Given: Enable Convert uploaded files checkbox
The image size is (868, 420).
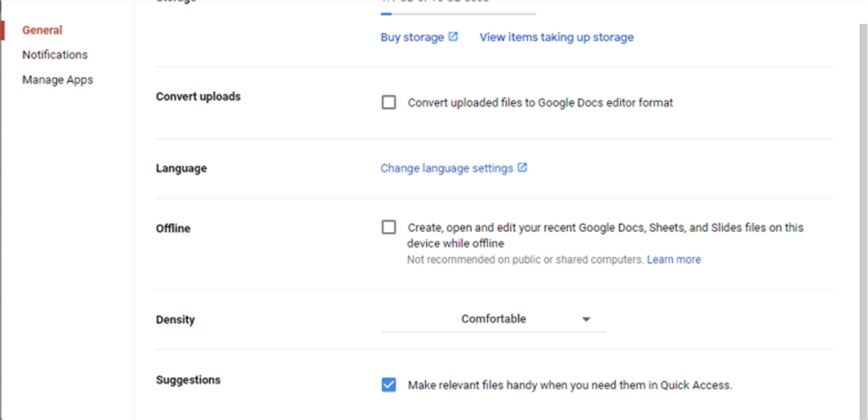Looking at the screenshot, I should coord(389,102).
